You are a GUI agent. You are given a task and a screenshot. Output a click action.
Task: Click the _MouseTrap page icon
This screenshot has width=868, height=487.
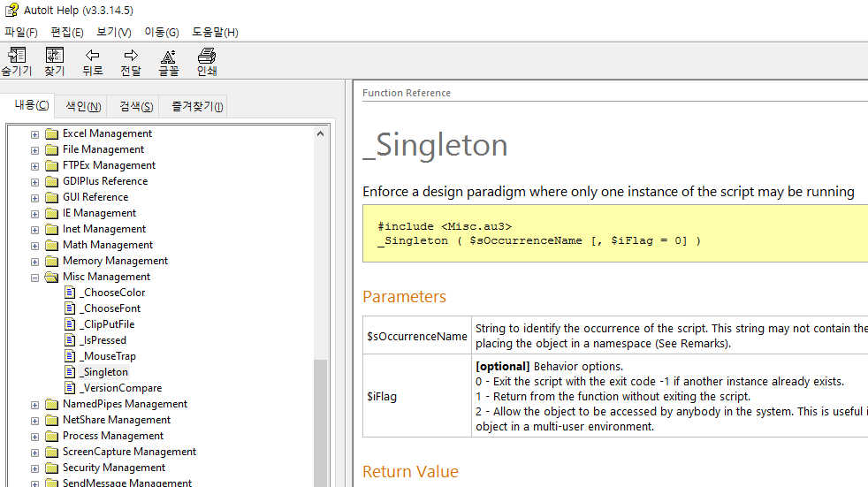tap(70, 356)
